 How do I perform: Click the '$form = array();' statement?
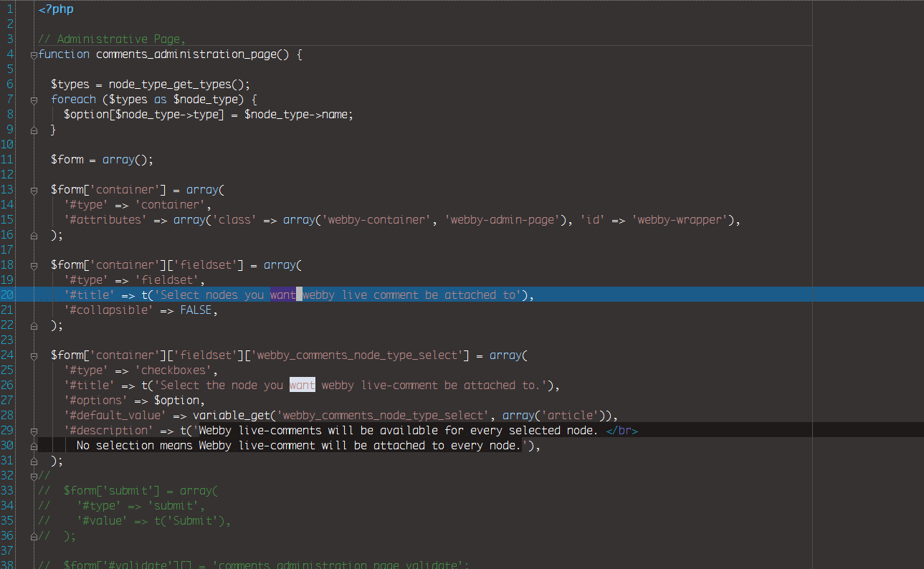[102, 160]
